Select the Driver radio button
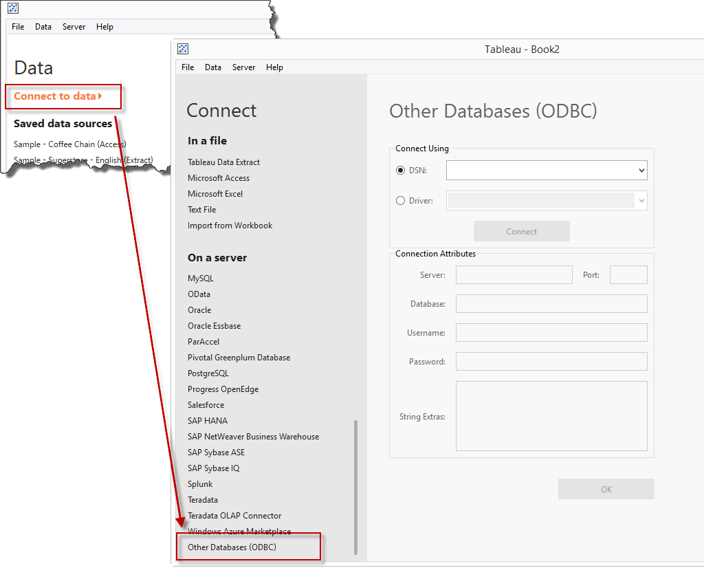 pyautogui.click(x=401, y=201)
